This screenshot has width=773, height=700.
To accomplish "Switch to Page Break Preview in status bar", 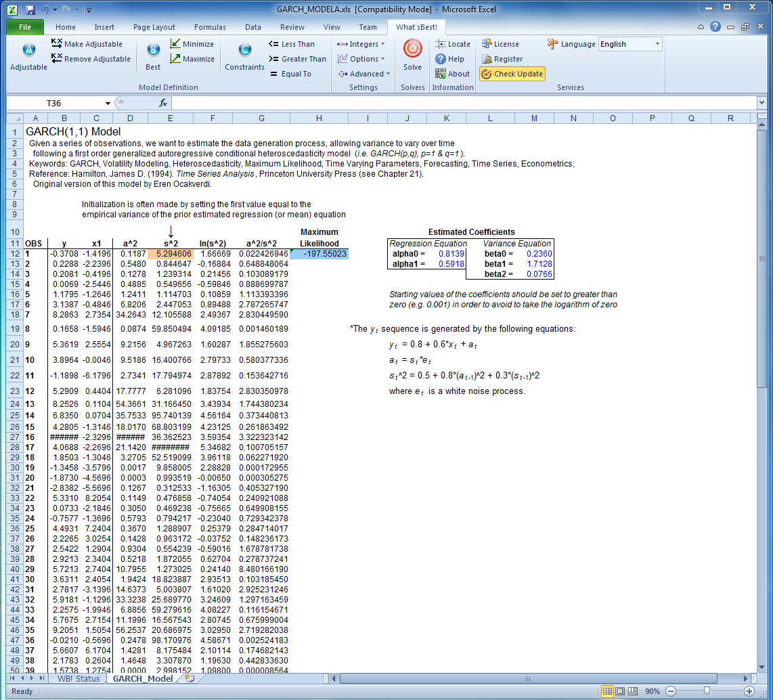I will [x=632, y=691].
